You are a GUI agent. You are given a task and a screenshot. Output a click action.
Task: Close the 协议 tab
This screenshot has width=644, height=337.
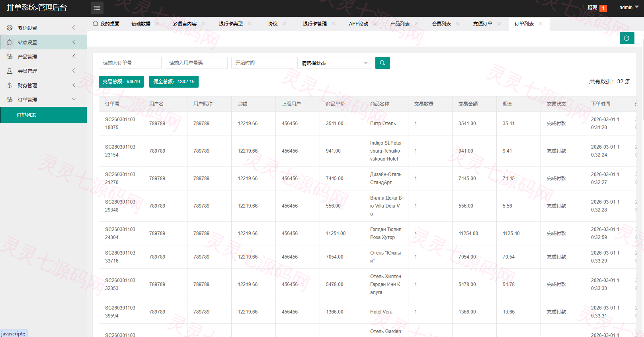click(284, 24)
